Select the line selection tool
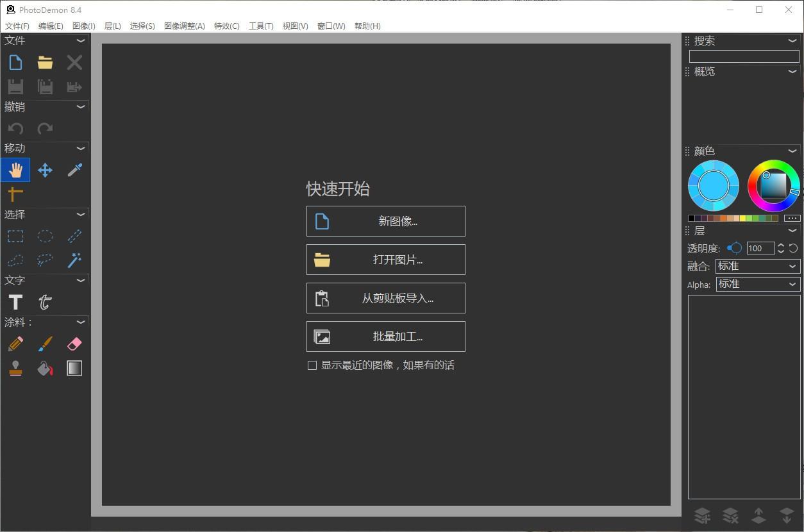 [x=74, y=236]
